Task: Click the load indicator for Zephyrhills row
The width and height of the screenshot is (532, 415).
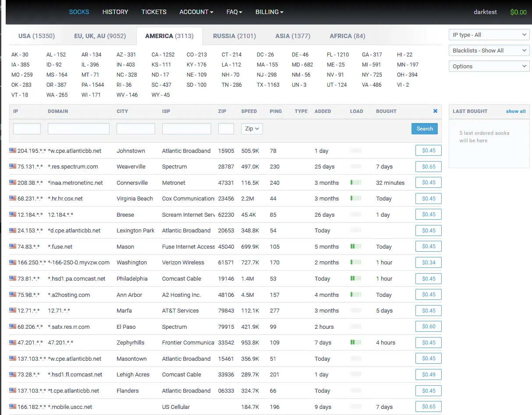Action: coord(356,342)
